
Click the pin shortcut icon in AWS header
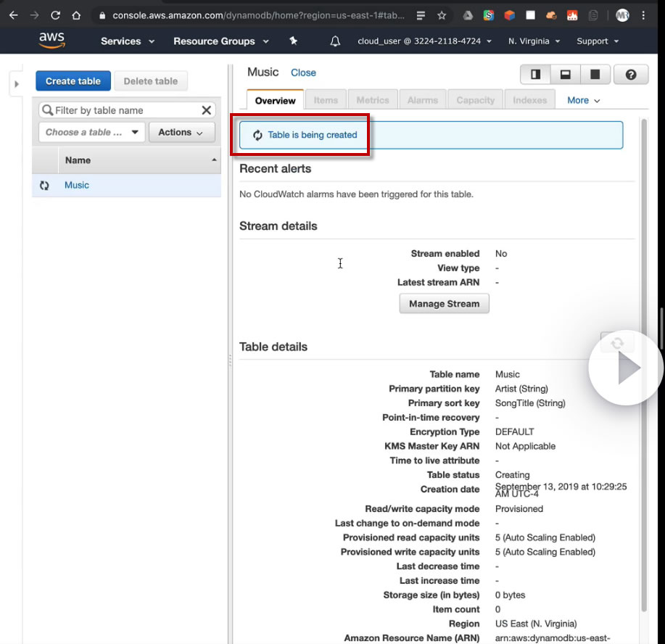[x=293, y=41]
